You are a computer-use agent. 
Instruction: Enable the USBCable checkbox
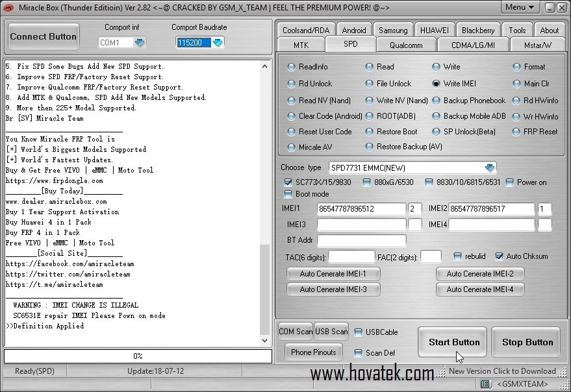pos(359,332)
